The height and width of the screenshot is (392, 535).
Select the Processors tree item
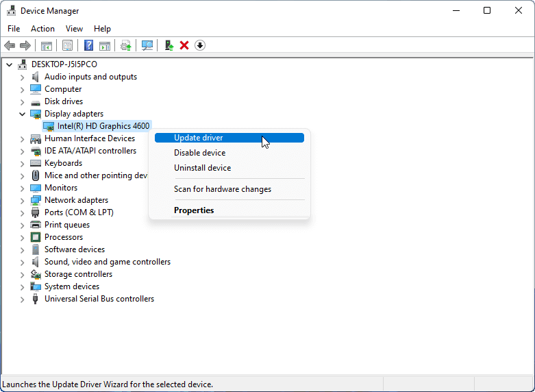63,237
